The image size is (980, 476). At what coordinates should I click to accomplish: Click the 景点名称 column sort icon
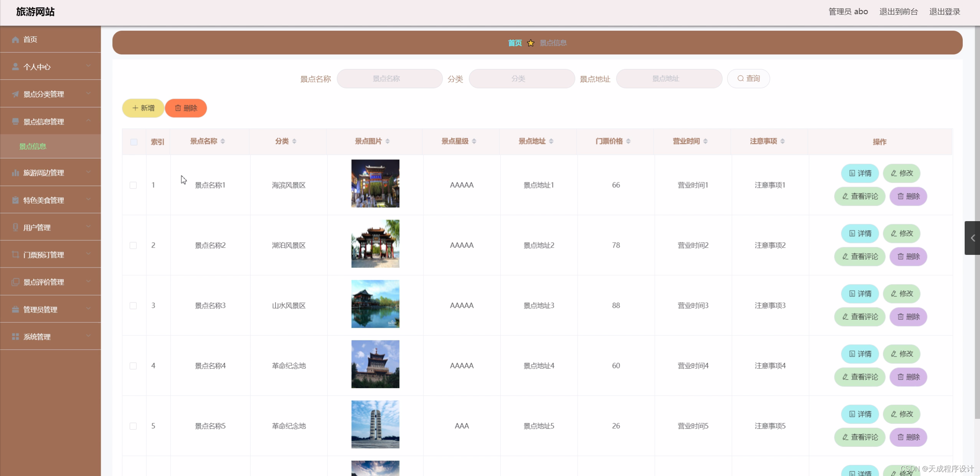223,141
